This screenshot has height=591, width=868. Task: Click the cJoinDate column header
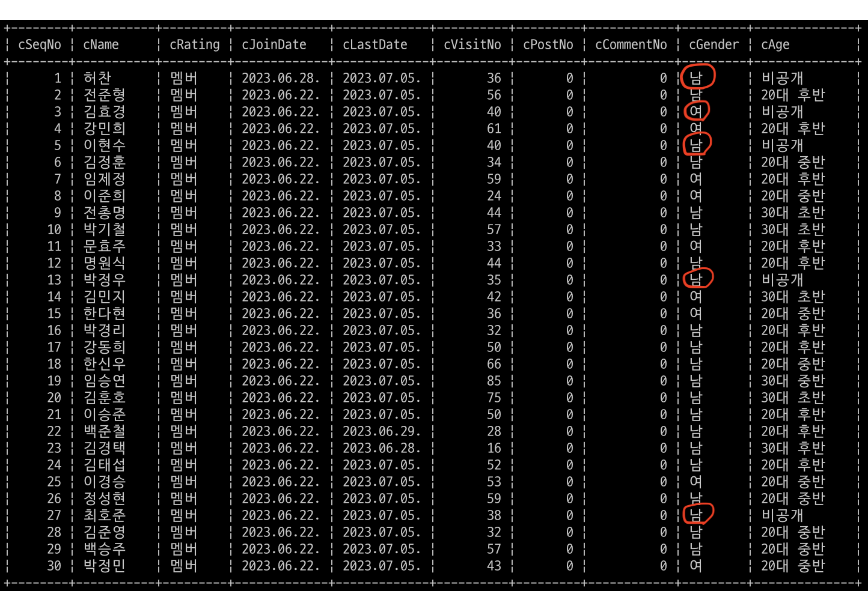click(x=274, y=44)
